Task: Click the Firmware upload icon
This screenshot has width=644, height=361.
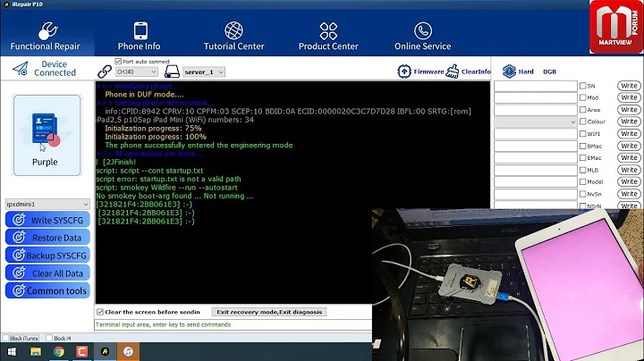Action: pyautogui.click(x=404, y=71)
